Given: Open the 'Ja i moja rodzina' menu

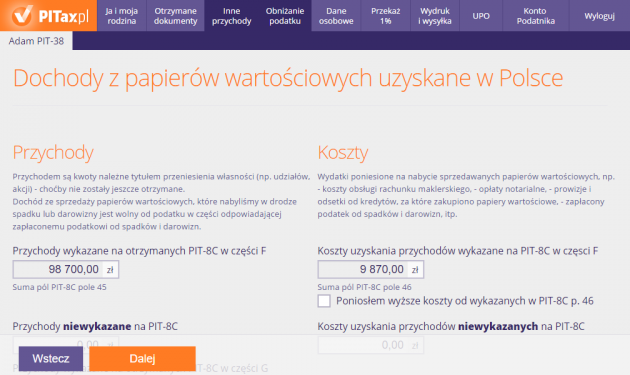Looking at the screenshot, I should tap(122, 16).
